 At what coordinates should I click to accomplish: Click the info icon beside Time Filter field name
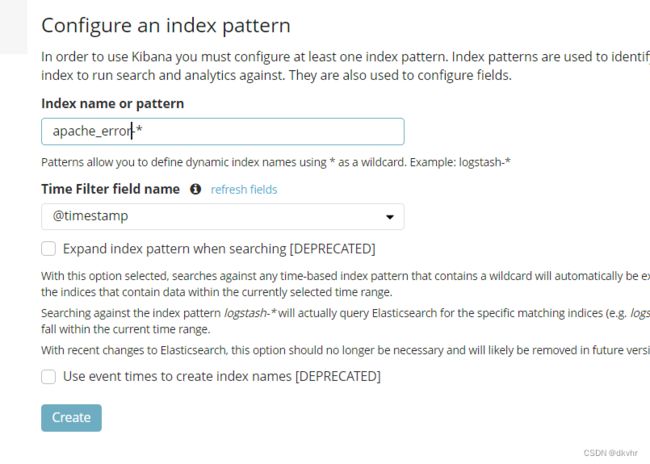[196, 189]
